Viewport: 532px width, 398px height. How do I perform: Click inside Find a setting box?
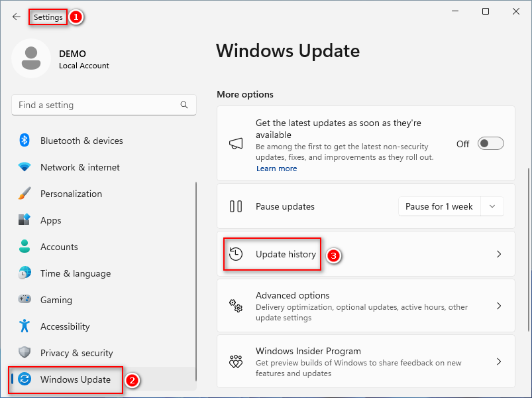[x=104, y=105]
